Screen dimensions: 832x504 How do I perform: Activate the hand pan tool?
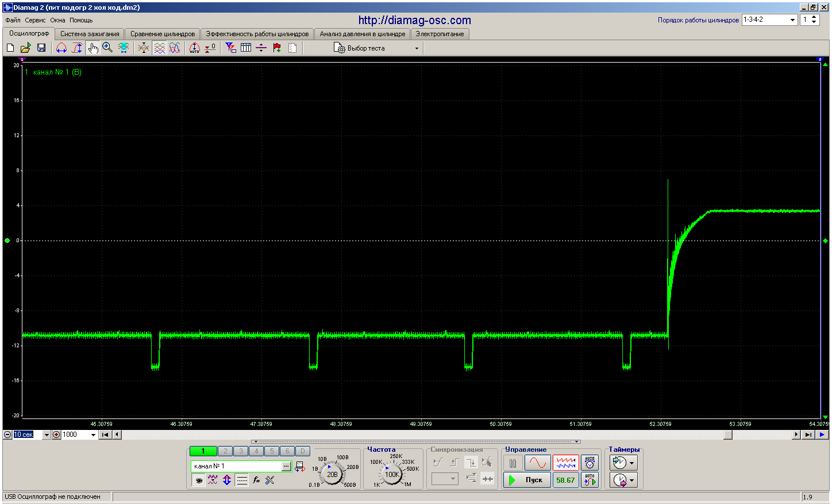(x=93, y=48)
